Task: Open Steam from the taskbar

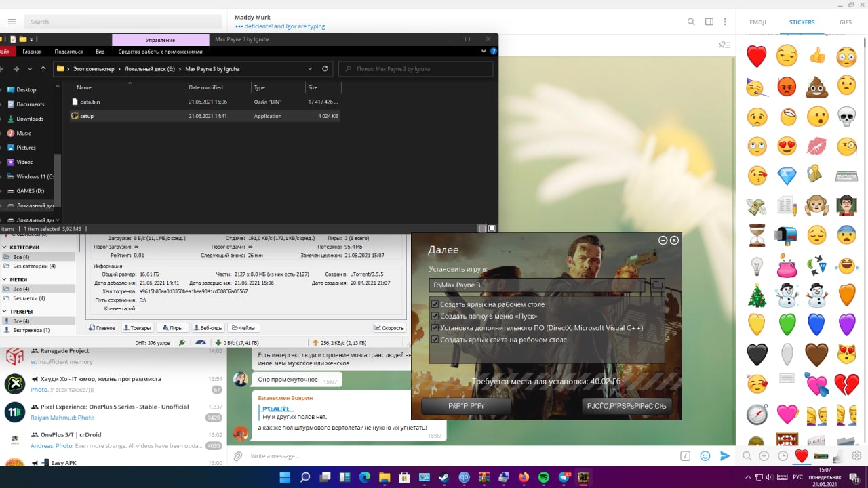Action: [443, 477]
